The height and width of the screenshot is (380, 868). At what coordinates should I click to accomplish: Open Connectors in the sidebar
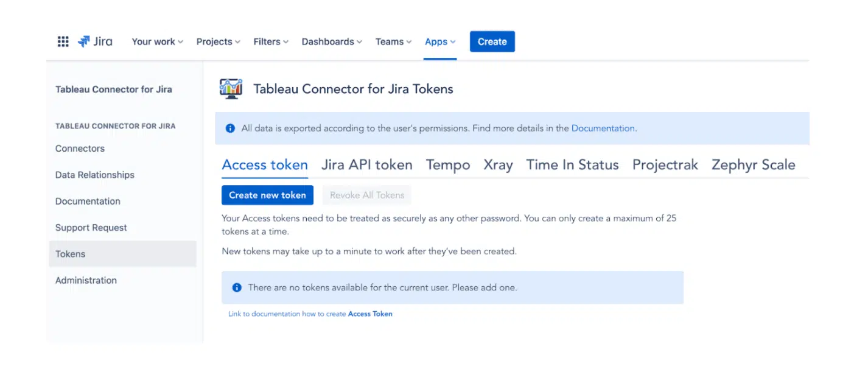coord(122,149)
